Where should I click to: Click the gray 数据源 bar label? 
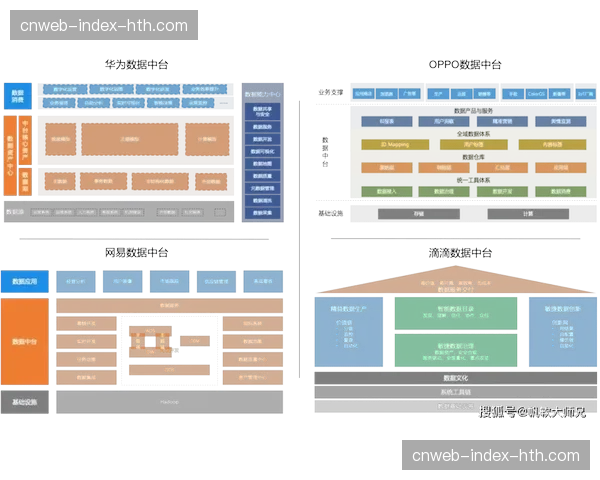[x=15, y=211]
